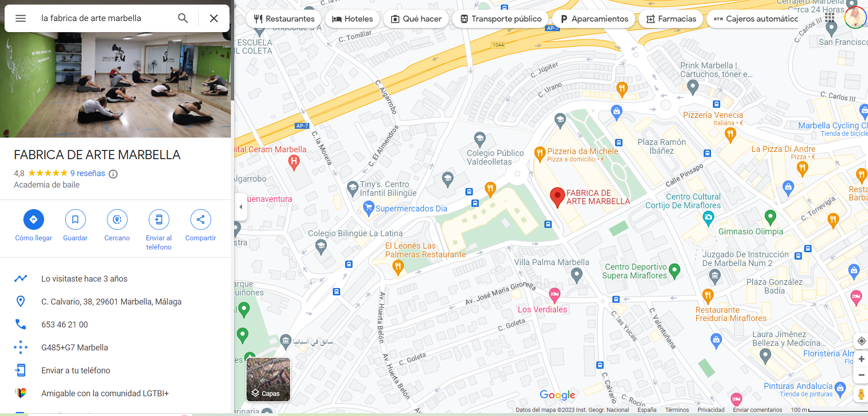Zoom in with the plus button
The width and height of the screenshot is (868, 416).
click(x=862, y=359)
